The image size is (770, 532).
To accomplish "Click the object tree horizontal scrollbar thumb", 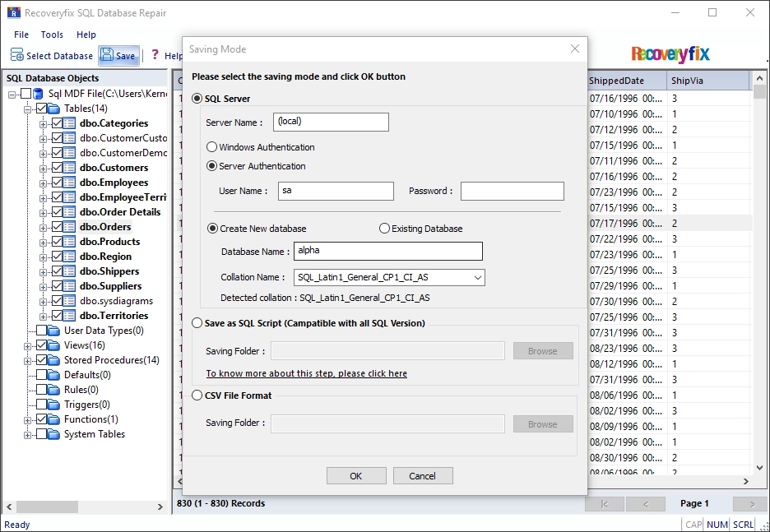I will pos(47,506).
